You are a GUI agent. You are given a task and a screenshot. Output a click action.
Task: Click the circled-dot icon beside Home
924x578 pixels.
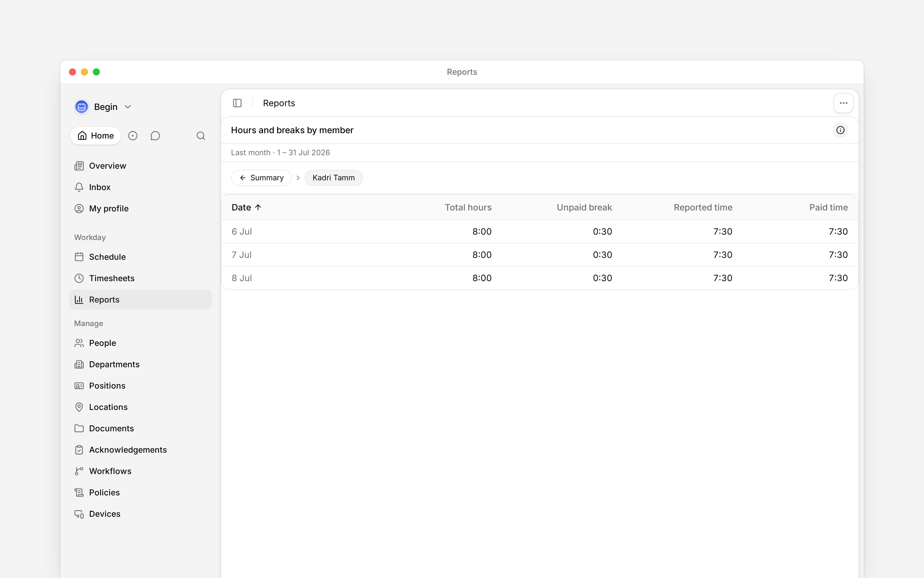tap(132, 136)
